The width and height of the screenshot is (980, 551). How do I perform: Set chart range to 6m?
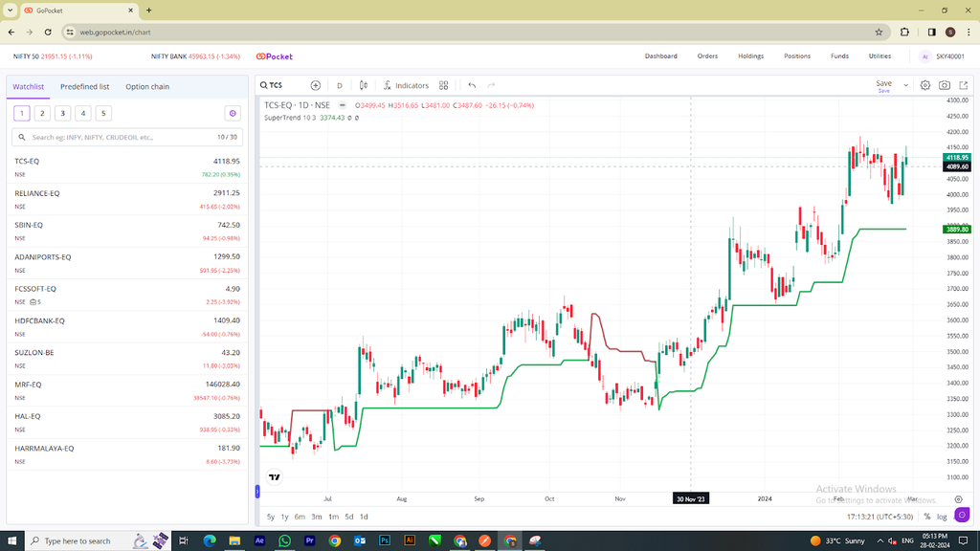[300, 517]
